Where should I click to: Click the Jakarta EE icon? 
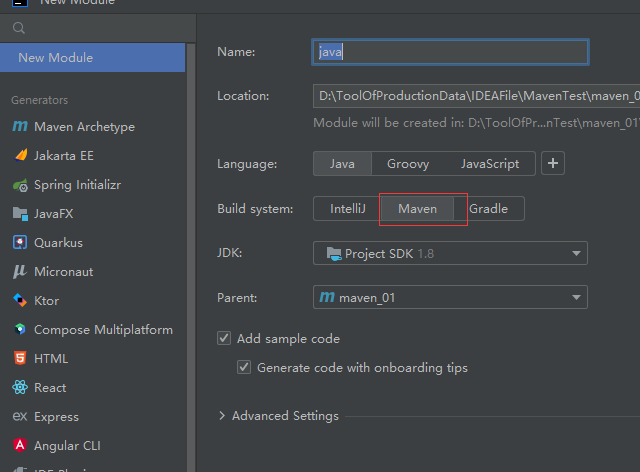[x=20, y=155]
